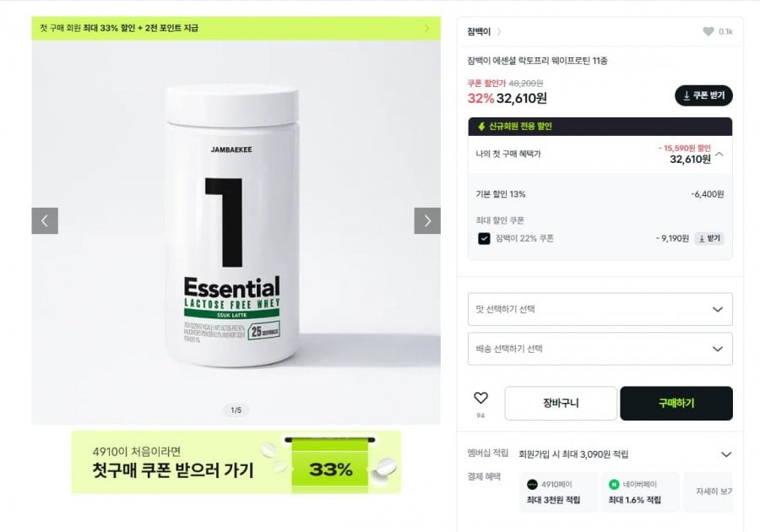Click the 쿠폰 받기 button

[703, 95]
